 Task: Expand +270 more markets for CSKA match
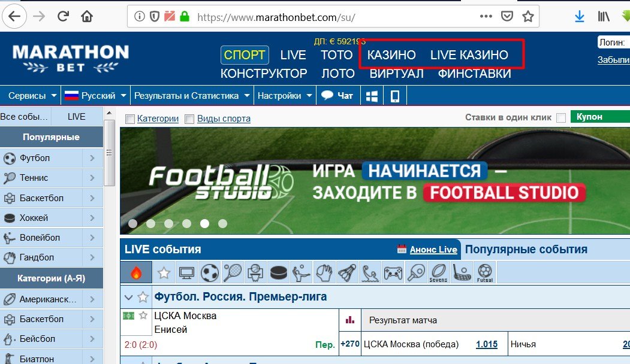(350, 344)
